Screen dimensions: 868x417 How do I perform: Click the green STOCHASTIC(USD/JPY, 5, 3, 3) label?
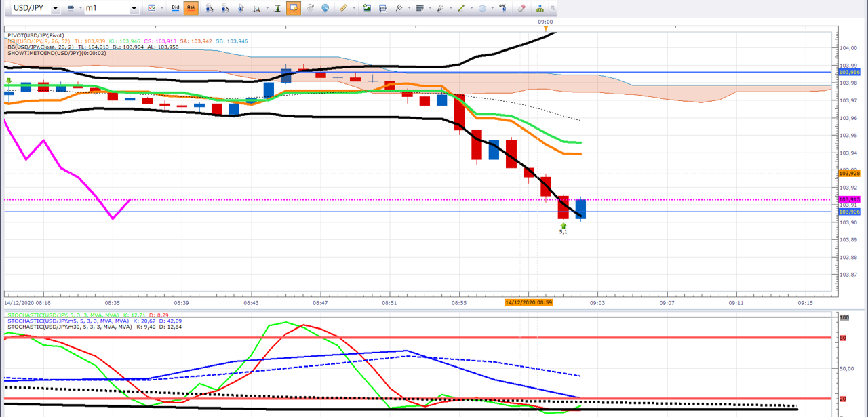pos(63,315)
